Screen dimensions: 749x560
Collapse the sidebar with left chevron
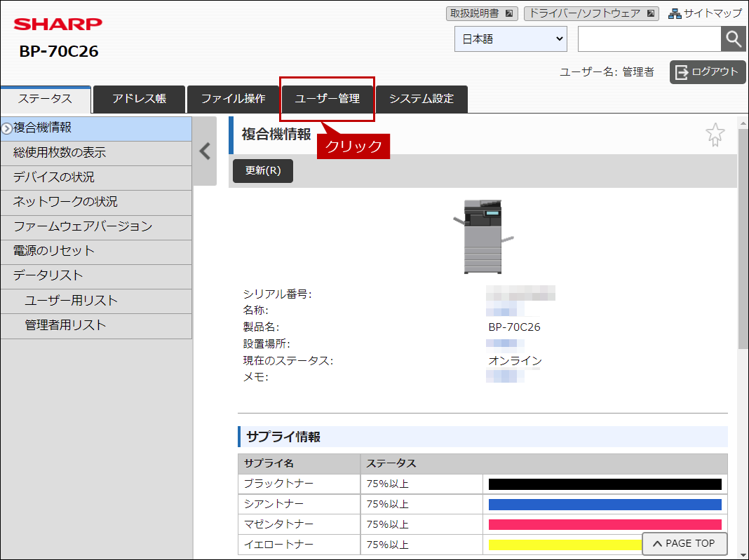(205, 151)
